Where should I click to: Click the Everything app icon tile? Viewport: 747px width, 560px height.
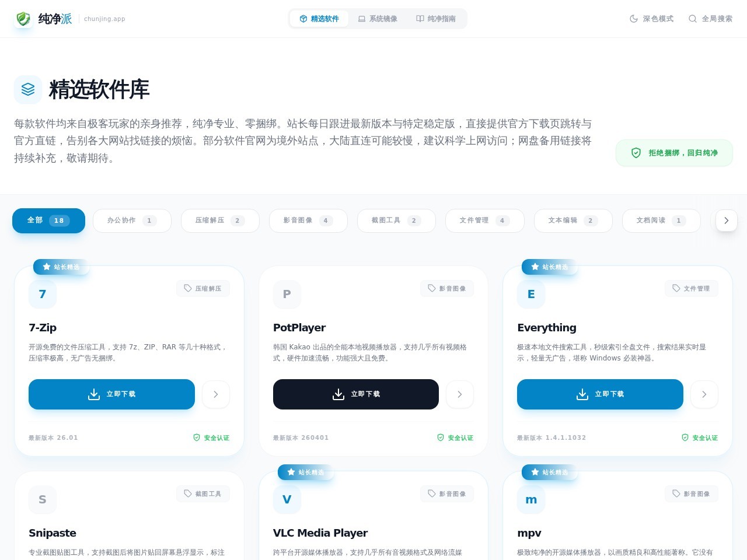pos(531,295)
